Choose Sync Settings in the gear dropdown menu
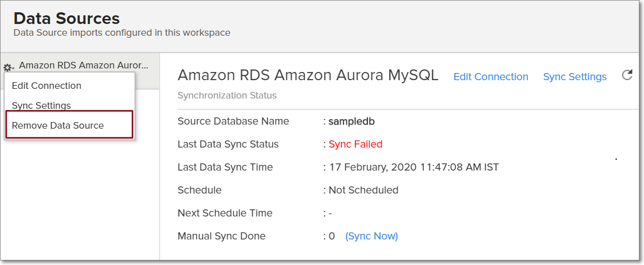This screenshot has width=644, height=265. 41,106
